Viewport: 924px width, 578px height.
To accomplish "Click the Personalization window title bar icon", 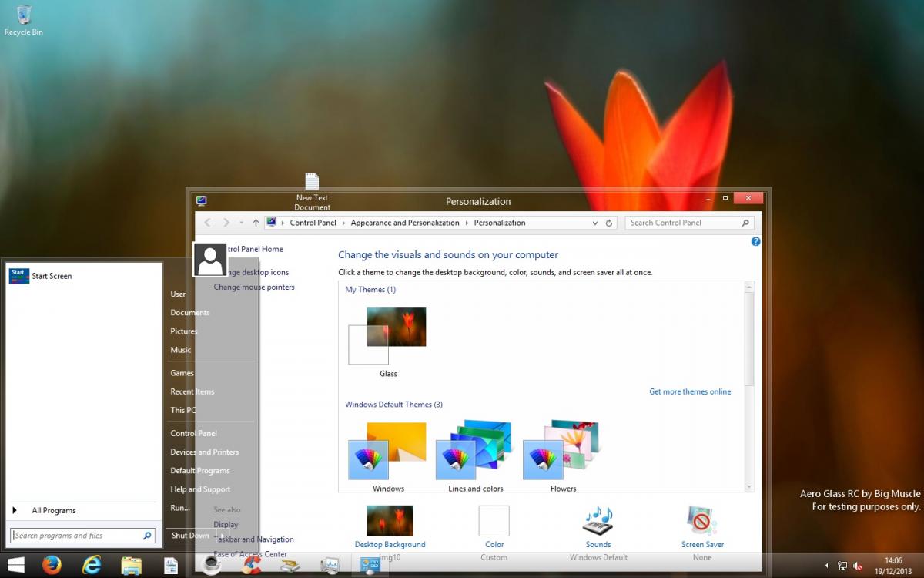I will (x=201, y=201).
